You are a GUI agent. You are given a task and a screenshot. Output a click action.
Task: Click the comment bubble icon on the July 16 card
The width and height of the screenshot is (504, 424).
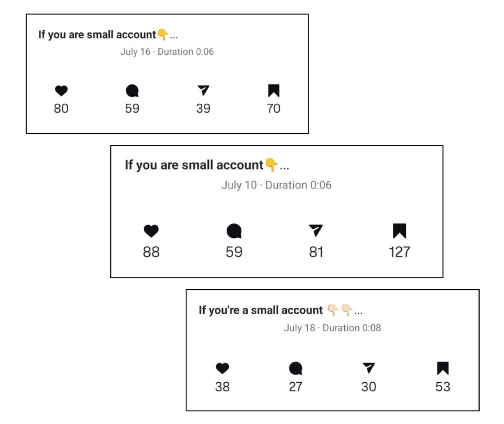click(x=132, y=90)
